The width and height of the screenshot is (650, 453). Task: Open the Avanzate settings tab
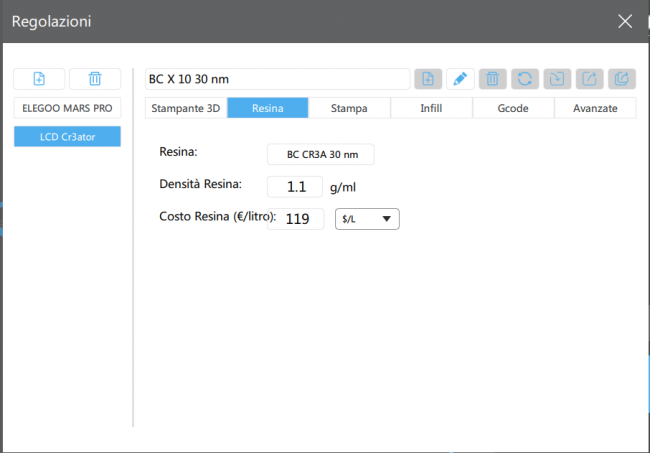595,108
